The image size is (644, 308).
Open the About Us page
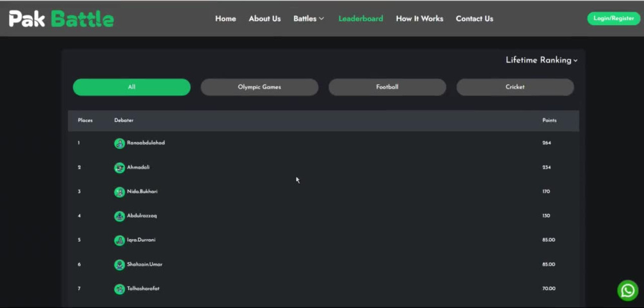(265, 19)
